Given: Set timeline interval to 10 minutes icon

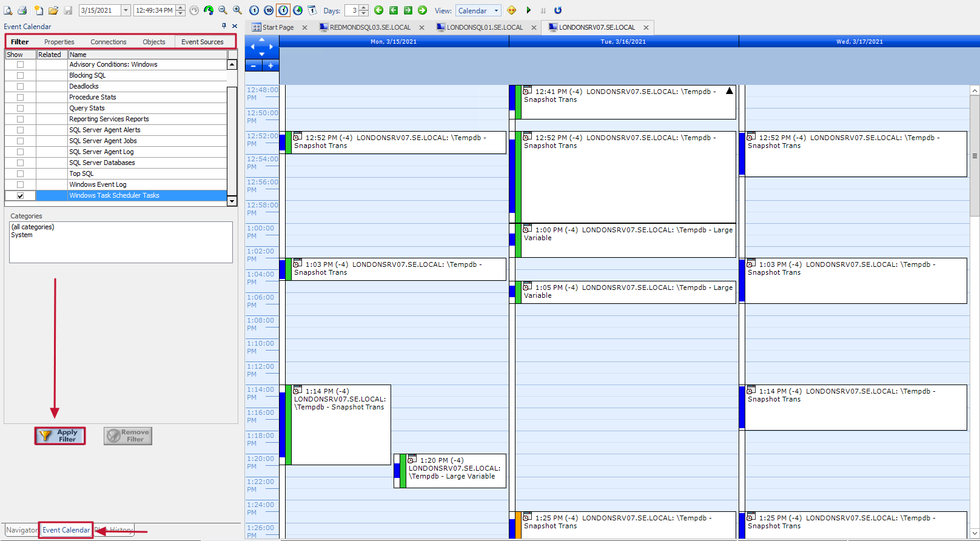Looking at the screenshot, I should pos(269,10).
